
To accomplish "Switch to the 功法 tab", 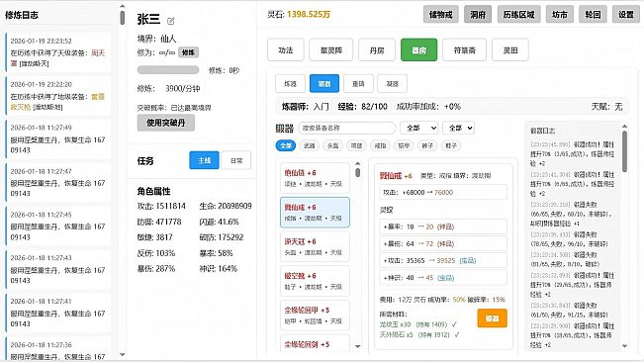I will (286, 50).
